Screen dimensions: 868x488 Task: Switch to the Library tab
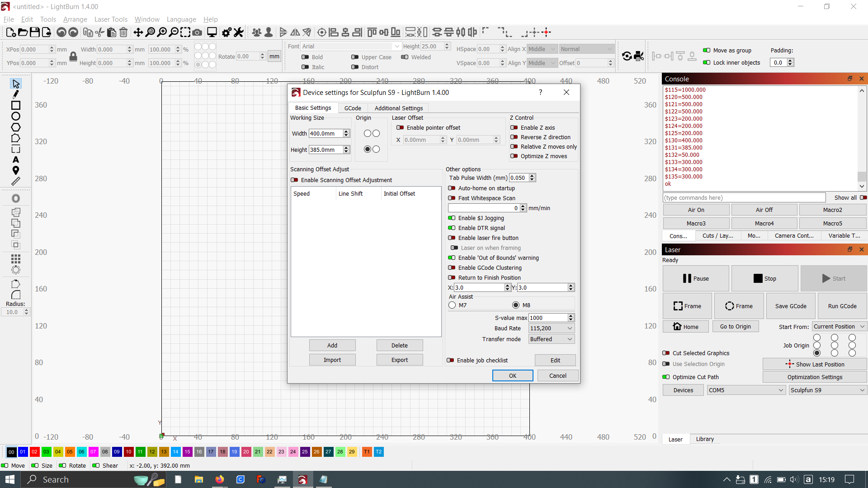coord(705,439)
